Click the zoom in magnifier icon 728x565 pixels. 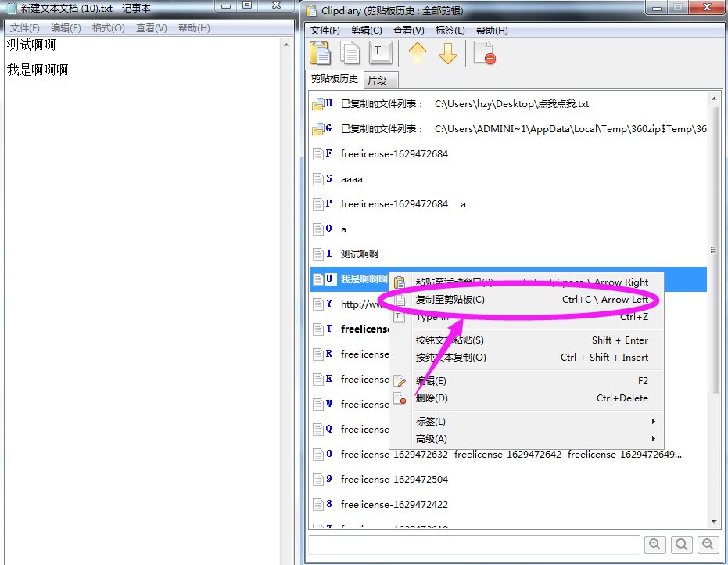654,545
